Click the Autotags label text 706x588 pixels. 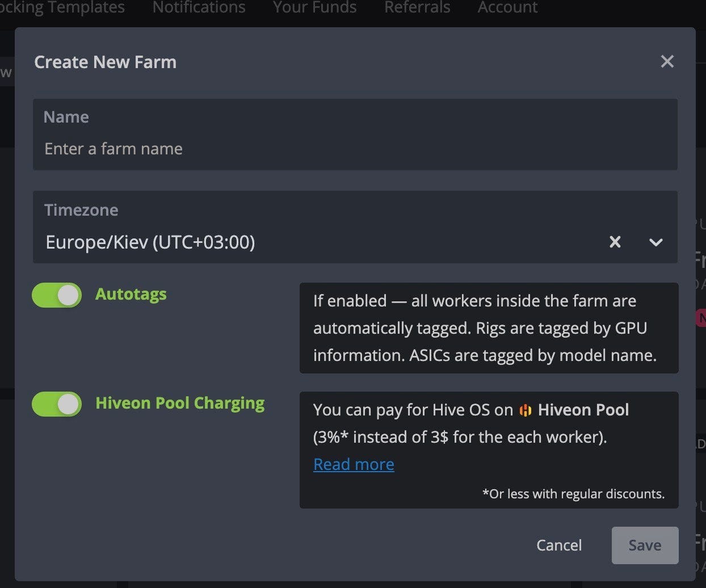click(x=131, y=294)
